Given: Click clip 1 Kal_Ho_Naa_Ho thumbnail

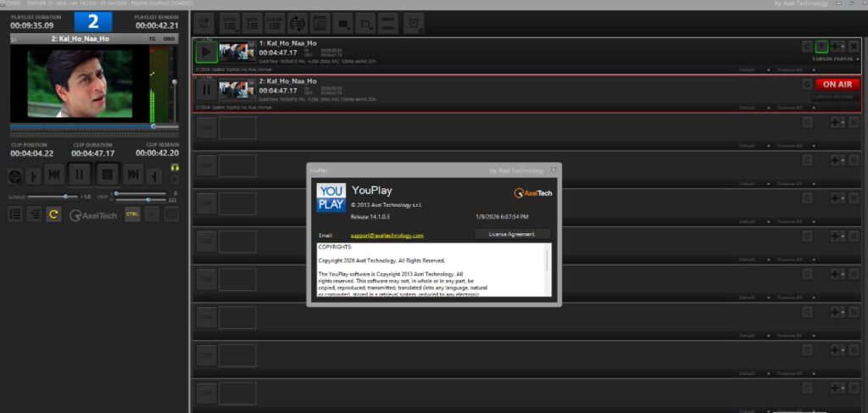Looking at the screenshot, I should click(237, 52).
